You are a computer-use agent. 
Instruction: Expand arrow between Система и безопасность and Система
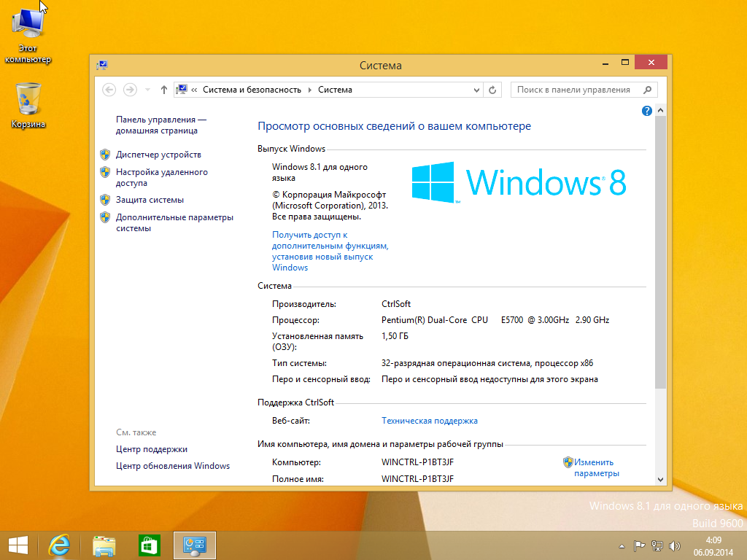(x=309, y=90)
